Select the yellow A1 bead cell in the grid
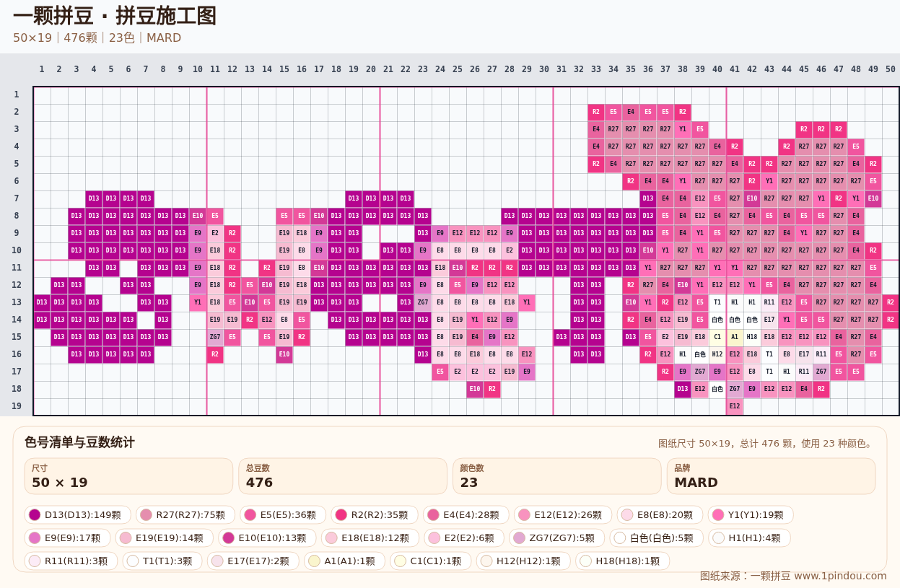 click(735, 337)
